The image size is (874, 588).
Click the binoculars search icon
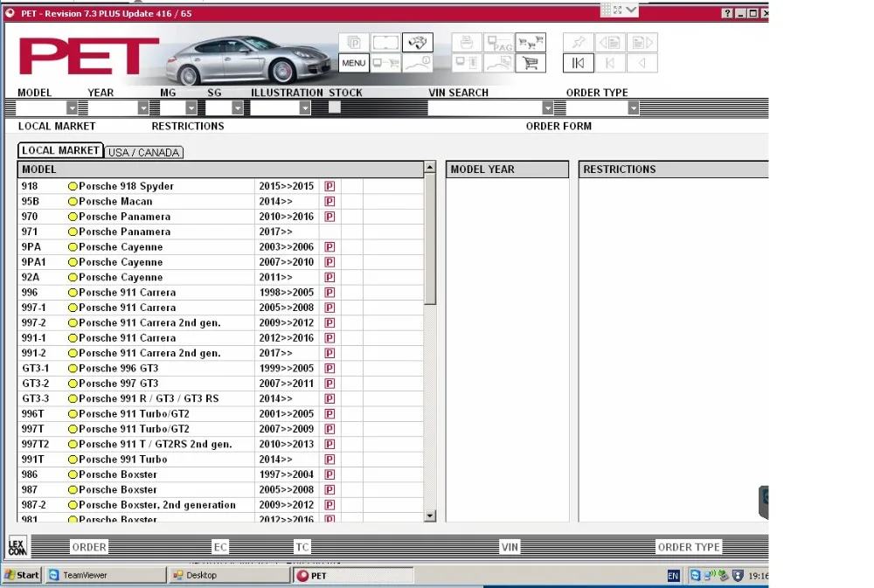[x=418, y=42]
